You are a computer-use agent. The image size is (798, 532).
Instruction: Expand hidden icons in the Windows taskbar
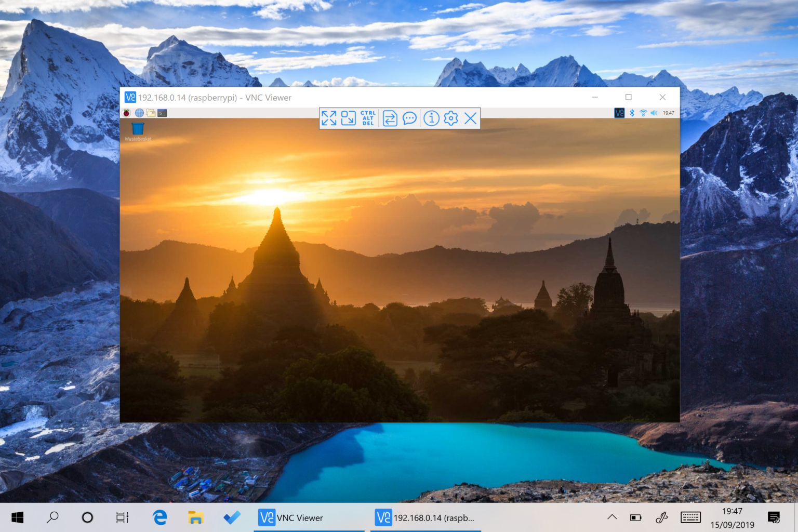point(612,517)
